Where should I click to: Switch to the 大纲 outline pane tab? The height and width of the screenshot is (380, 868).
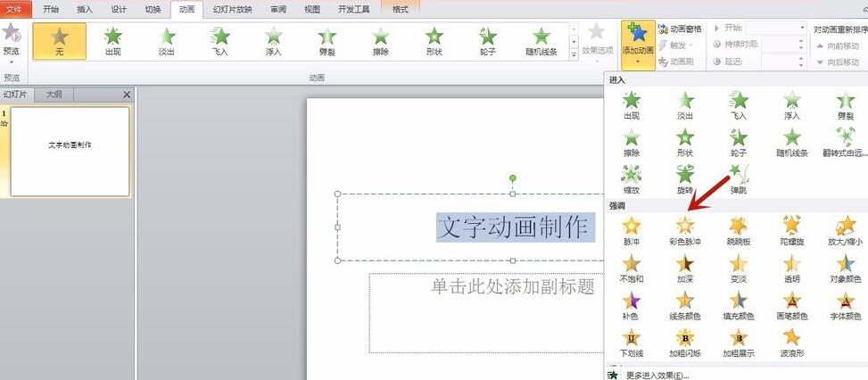(54, 95)
